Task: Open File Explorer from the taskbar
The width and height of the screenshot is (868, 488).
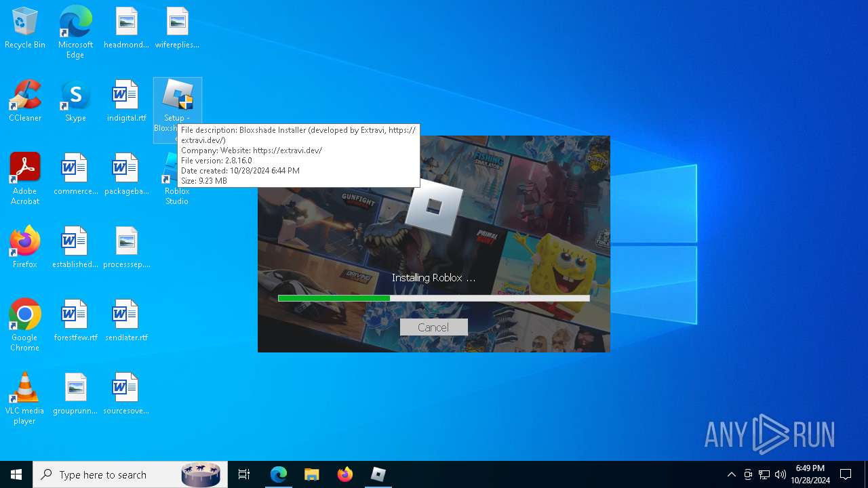Action: [312, 474]
